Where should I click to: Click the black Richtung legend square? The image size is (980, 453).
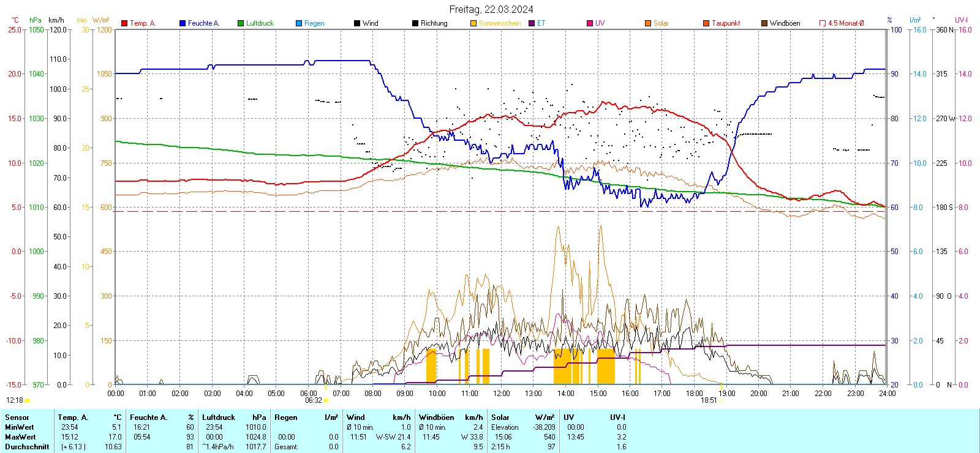[415, 23]
